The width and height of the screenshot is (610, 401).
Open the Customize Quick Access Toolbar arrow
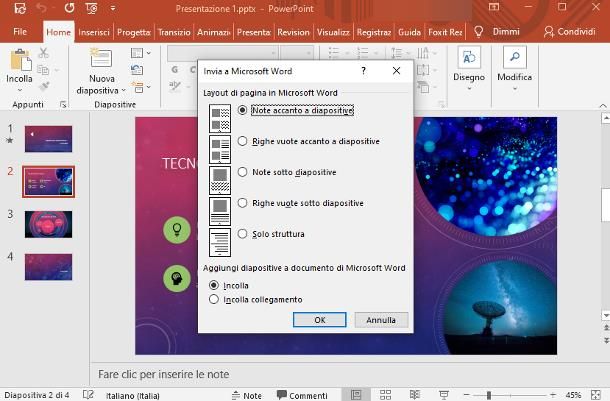click(x=112, y=8)
